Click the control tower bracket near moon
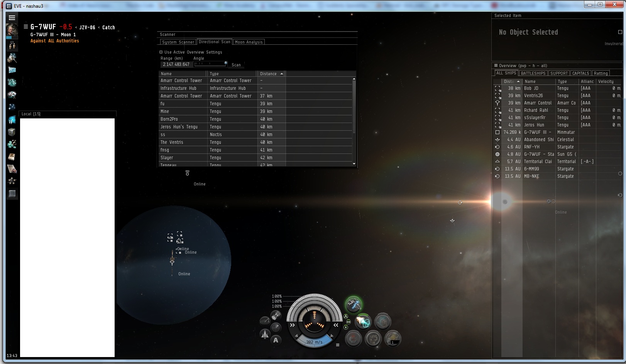 coord(172,262)
